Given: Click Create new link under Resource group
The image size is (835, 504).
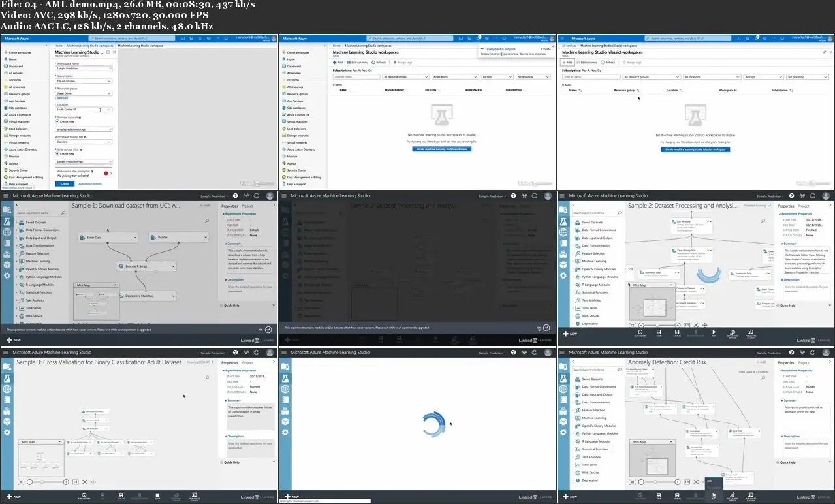Looking at the screenshot, I should tap(61, 98).
